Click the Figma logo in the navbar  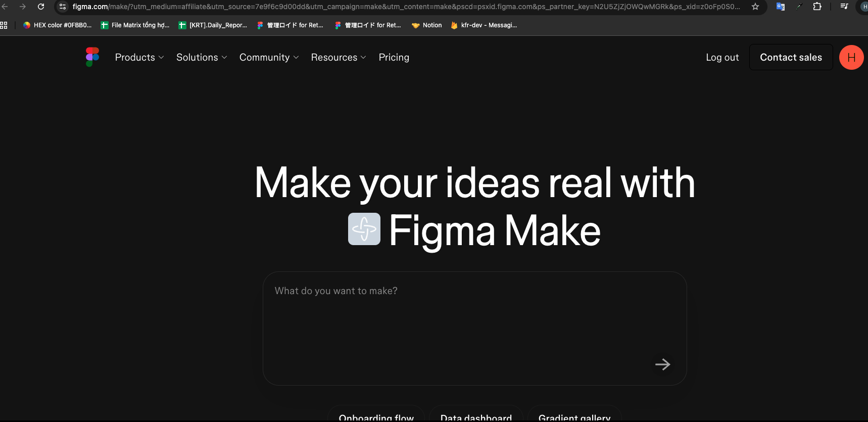(92, 57)
